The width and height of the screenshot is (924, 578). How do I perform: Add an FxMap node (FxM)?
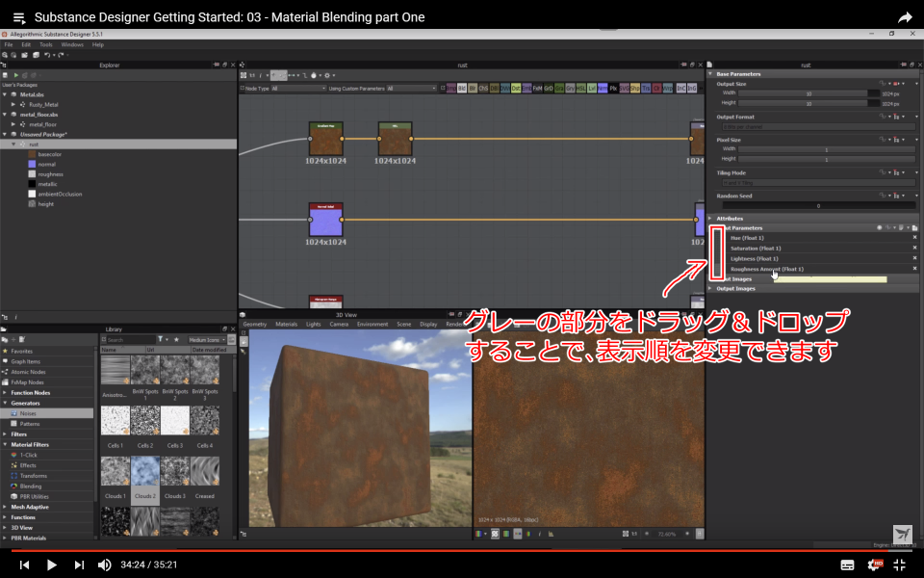(537, 89)
